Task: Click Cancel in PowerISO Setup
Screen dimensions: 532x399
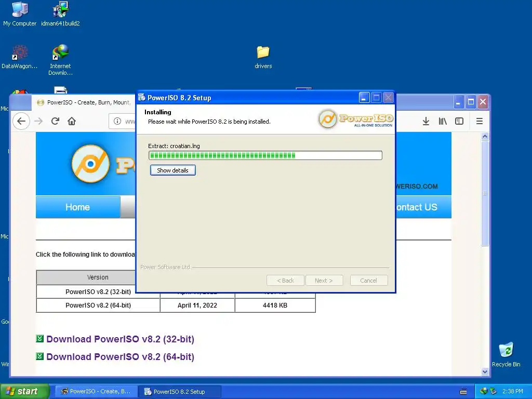Action: click(369, 281)
